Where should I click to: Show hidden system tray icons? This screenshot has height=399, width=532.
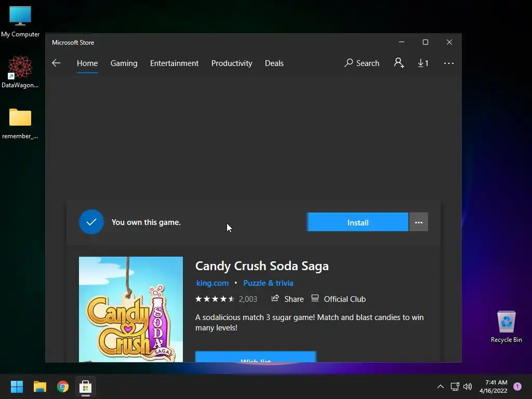click(x=441, y=387)
